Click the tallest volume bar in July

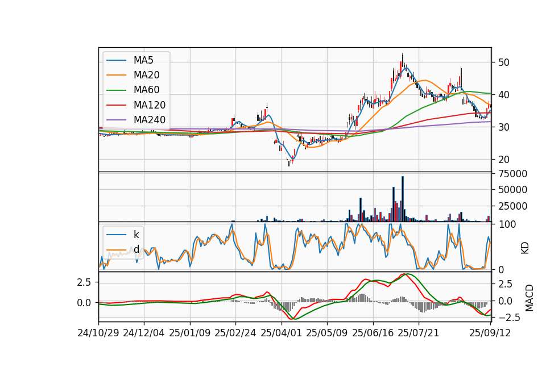point(403,199)
